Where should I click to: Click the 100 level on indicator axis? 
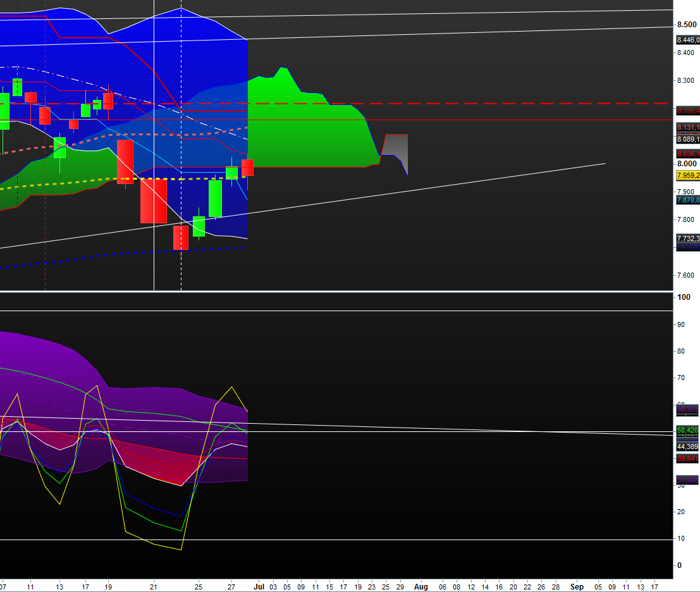pos(684,297)
